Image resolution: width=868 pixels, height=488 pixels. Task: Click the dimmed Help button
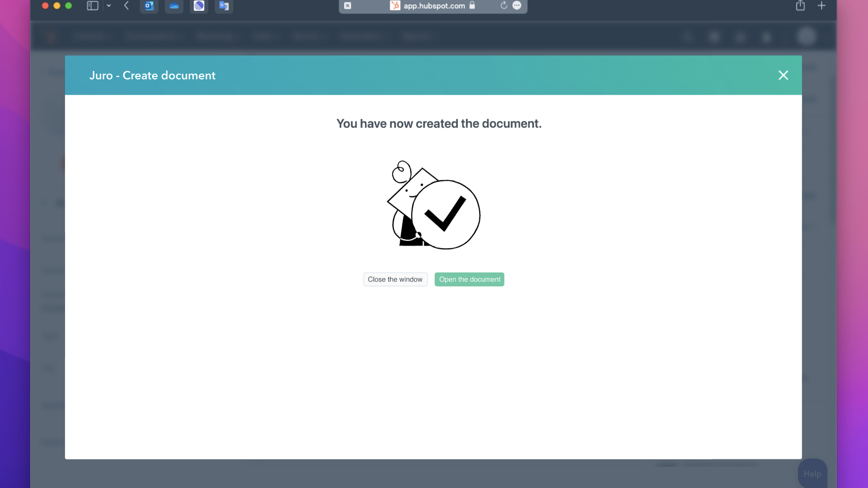pyautogui.click(x=812, y=474)
